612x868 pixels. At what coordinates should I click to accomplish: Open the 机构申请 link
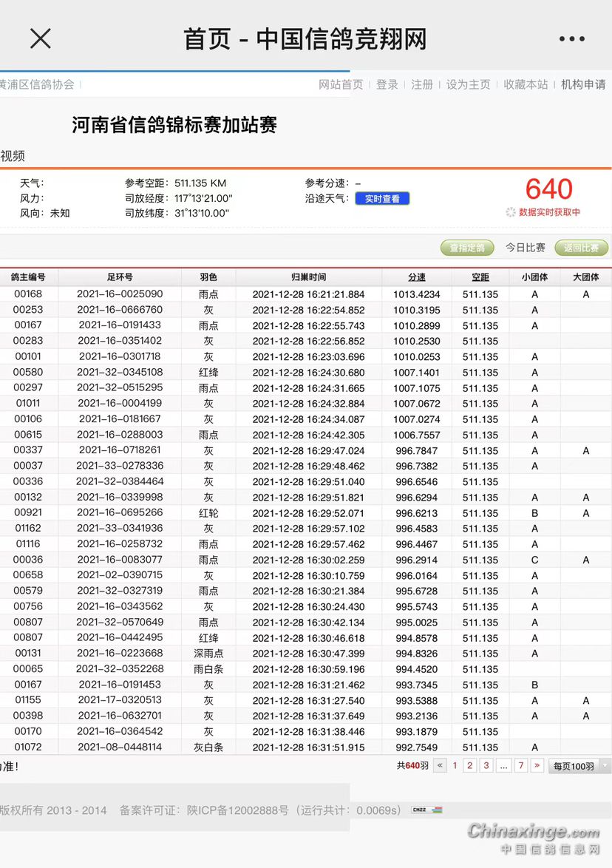coord(583,84)
